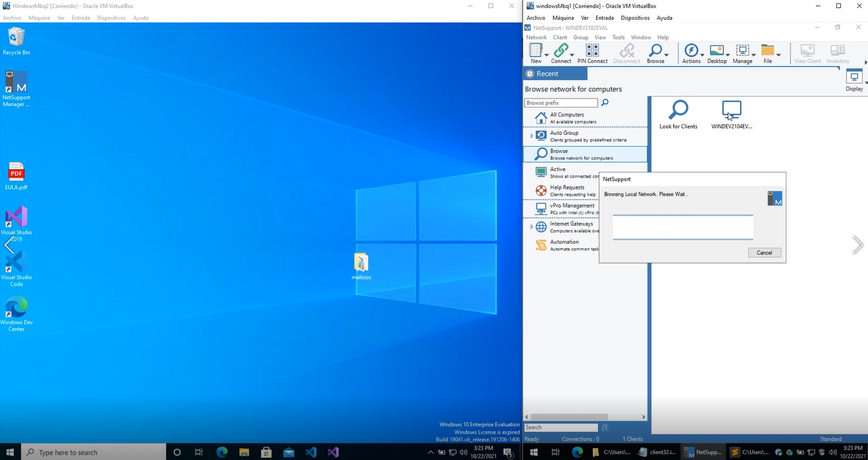Open the Browse toolbar dropdown arrow
The image size is (868, 460).
[666, 55]
